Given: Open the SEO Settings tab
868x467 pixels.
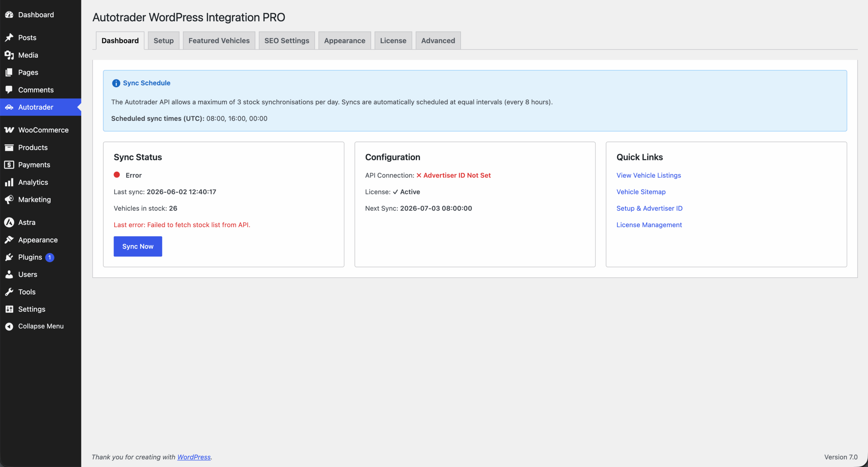Looking at the screenshot, I should [x=287, y=41].
